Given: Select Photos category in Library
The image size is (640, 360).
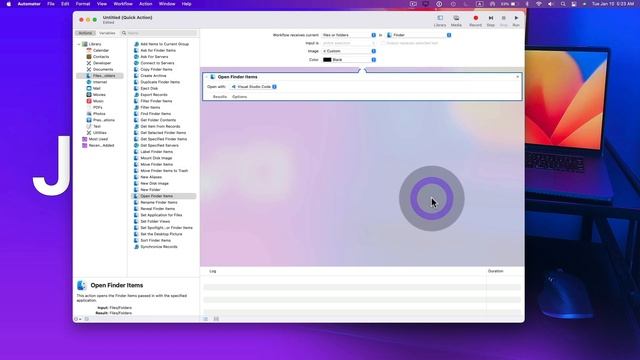Looking at the screenshot, I should 96,113.
